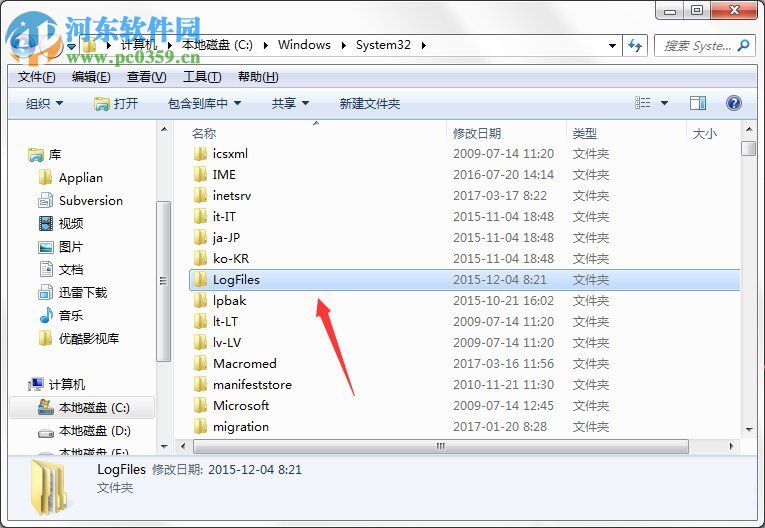This screenshot has height=528, width=765.
Task: Select 库 in navigation pane
Action: click(45, 155)
